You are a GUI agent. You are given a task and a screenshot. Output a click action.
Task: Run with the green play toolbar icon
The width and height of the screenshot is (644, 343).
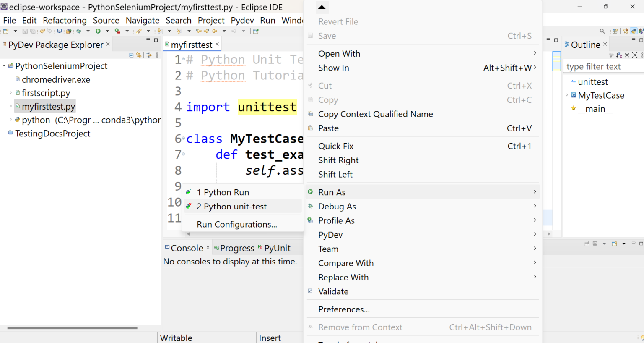98,31
